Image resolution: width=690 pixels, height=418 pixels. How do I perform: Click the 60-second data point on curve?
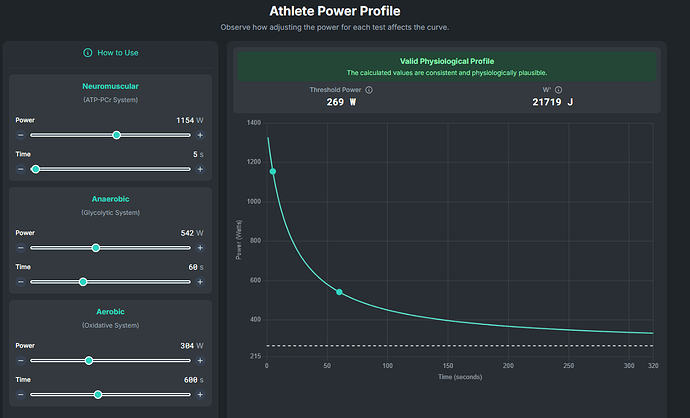pos(339,292)
